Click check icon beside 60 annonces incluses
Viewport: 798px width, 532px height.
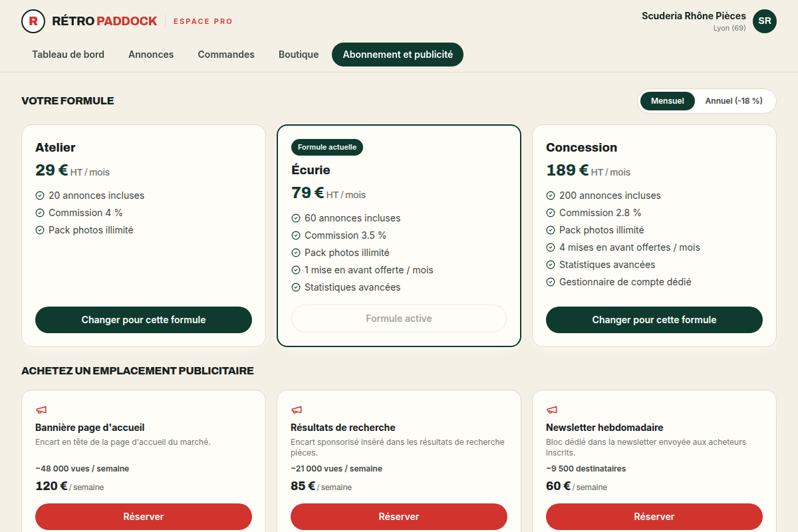click(x=296, y=218)
